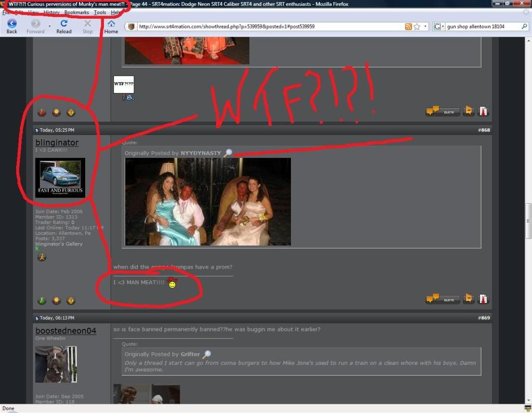The image size is (532, 413).
Task: Click the bookmark star icon
Action: tap(416, 26)
